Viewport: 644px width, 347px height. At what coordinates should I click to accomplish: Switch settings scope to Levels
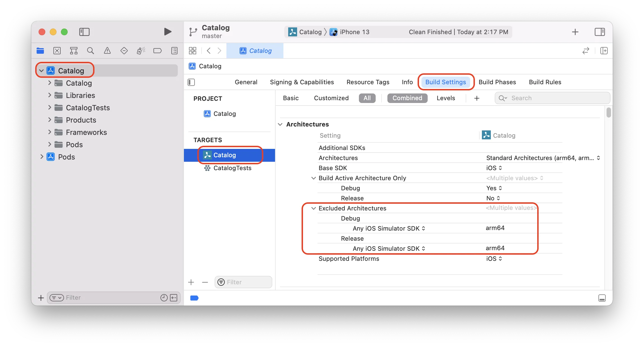coord(446,98)
